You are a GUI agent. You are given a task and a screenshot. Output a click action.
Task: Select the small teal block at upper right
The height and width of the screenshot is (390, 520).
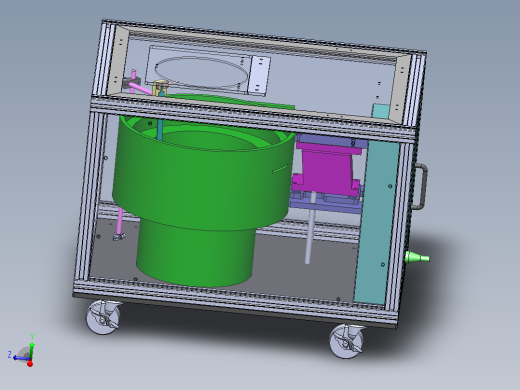pos(380,111)
